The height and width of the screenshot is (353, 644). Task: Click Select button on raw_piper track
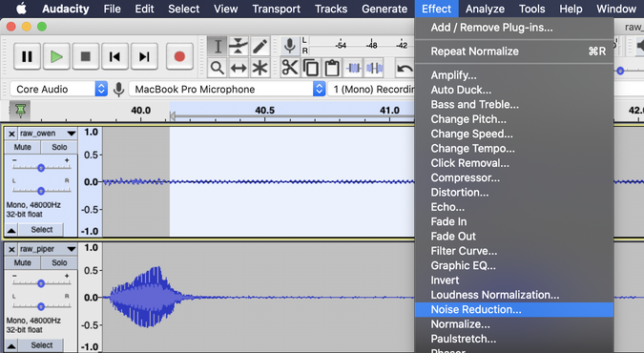point(41,345)
